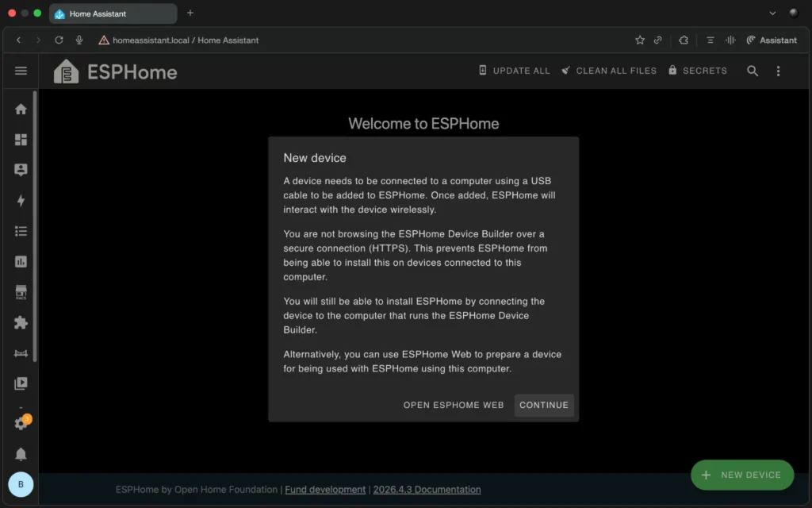The image size is (812, 508).
Task: Open HACS store icon in sidebar
Action: pos(21,292)
